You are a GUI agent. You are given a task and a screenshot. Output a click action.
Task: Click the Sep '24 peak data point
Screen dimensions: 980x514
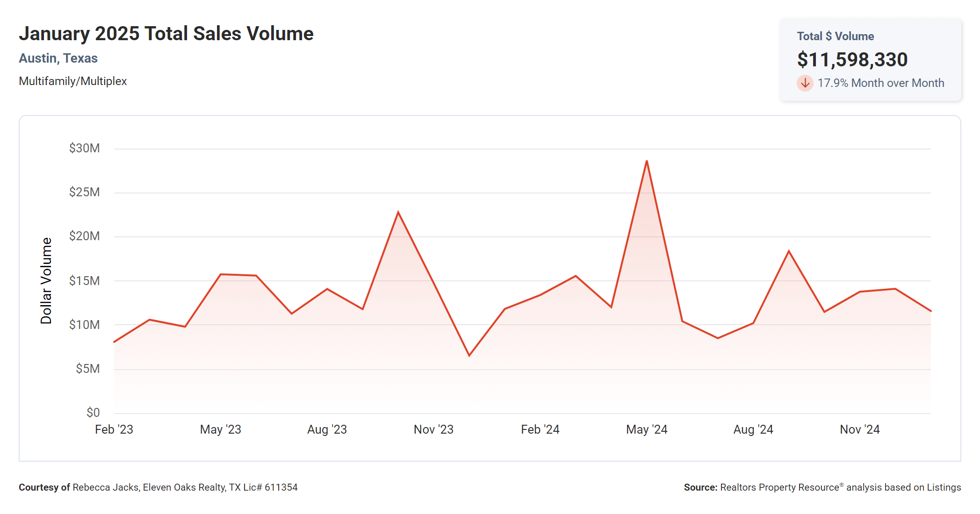pyautogui.click(x=789, y=251)
